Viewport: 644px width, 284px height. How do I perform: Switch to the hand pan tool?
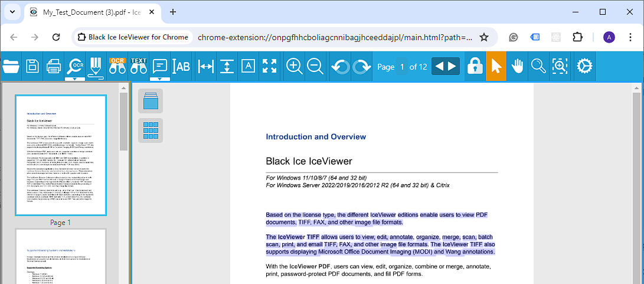517,66
